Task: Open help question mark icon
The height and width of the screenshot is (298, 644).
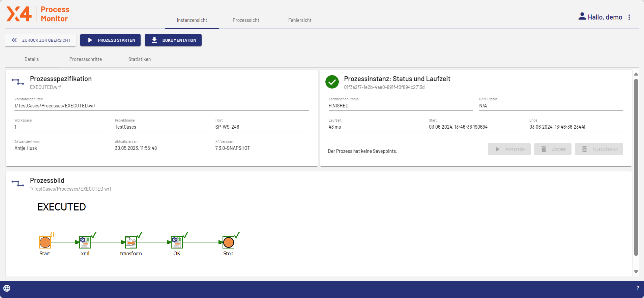Action: click(x=637, y=288)
